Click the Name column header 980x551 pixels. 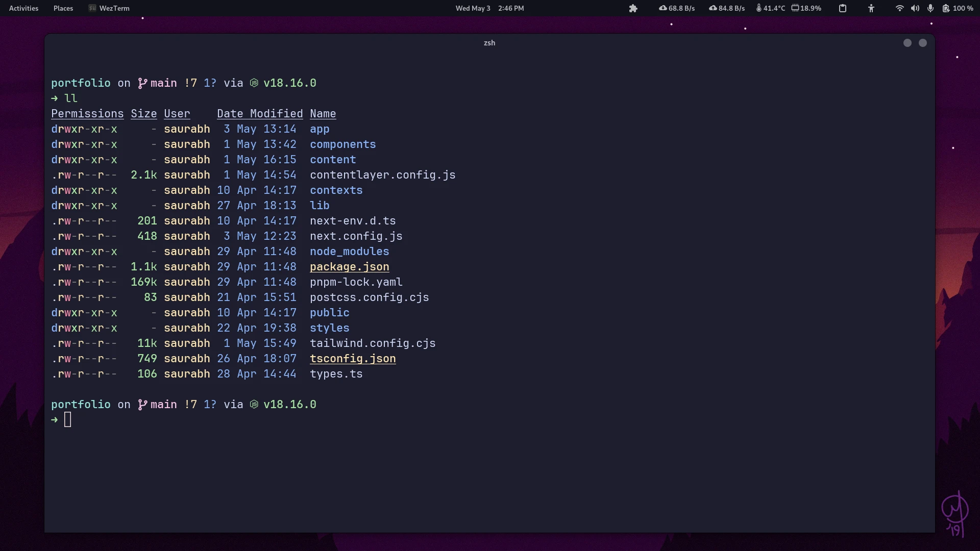(323, 114)
